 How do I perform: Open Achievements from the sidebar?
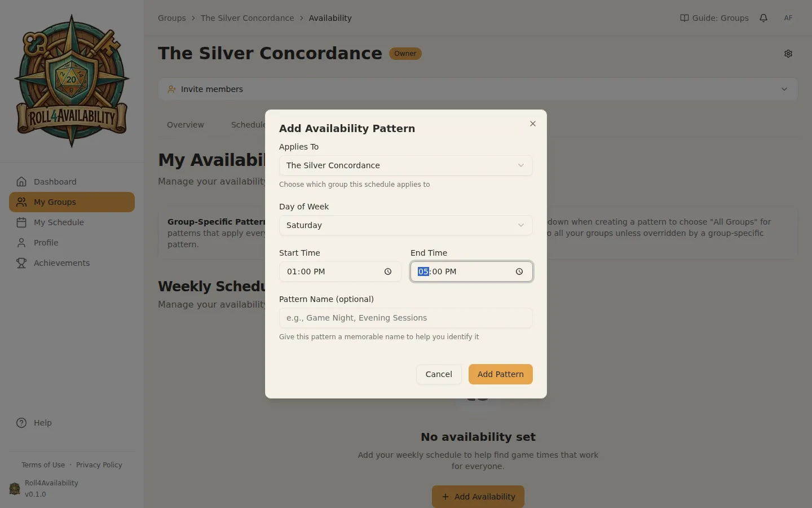[61, 262]
